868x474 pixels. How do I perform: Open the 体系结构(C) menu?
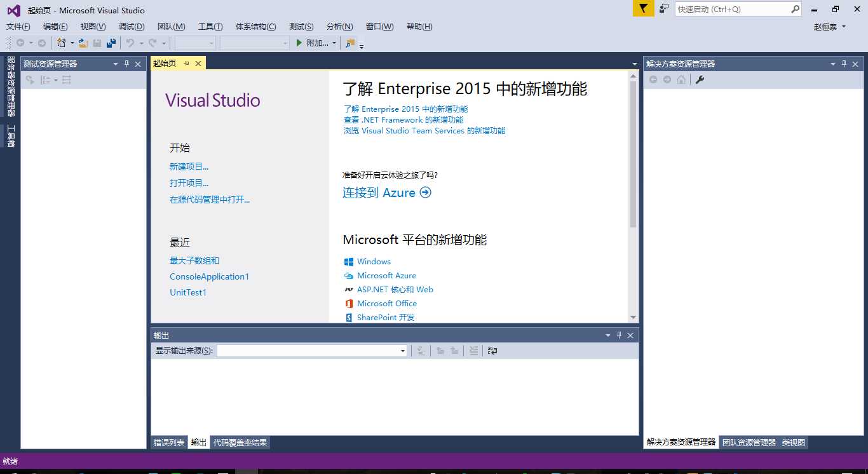(255, 27)
